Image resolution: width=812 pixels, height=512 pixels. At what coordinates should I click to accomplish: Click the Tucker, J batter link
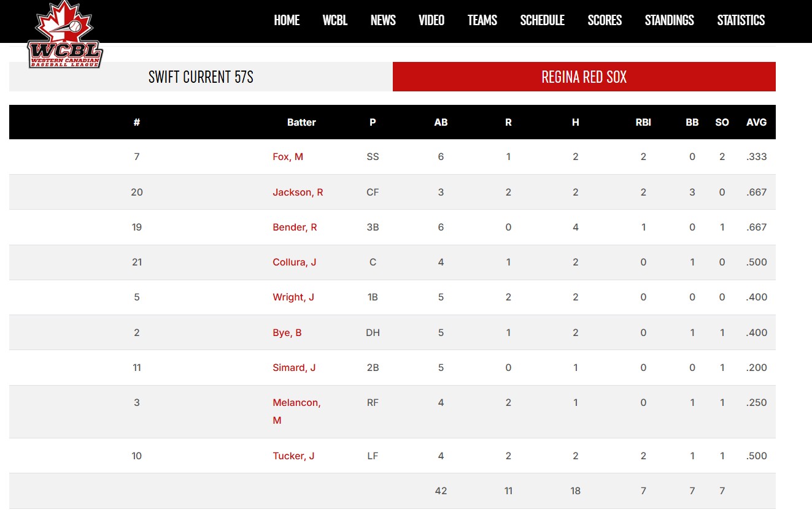pos(293,456)
